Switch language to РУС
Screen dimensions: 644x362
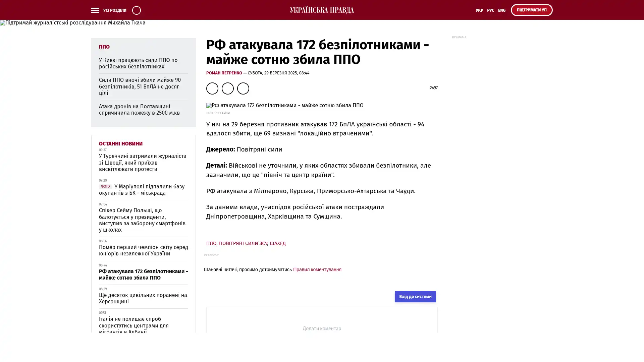tap(490, 10)
